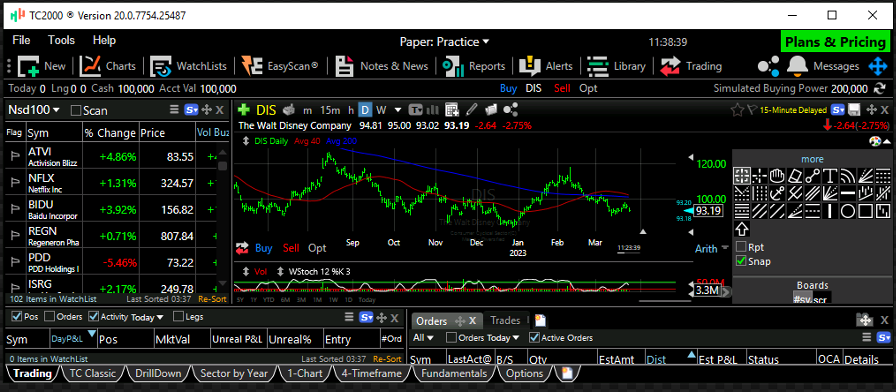Image resolution: width=896 pixels, height=392 pixels.
Task: Select the daily D timeframe button
Action: pos(365,110)
